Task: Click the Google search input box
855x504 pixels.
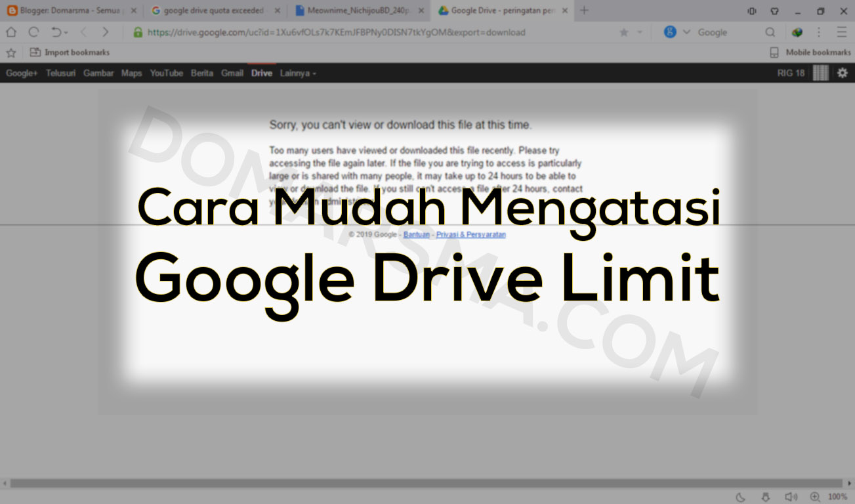Action: (x=728, y=32)
